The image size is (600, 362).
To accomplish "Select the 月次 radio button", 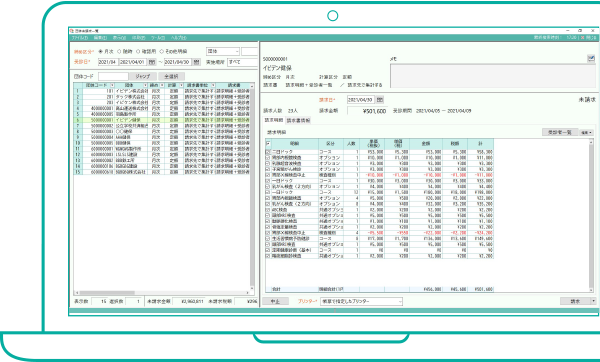I will pyautogui.click(x=101, y=51).
